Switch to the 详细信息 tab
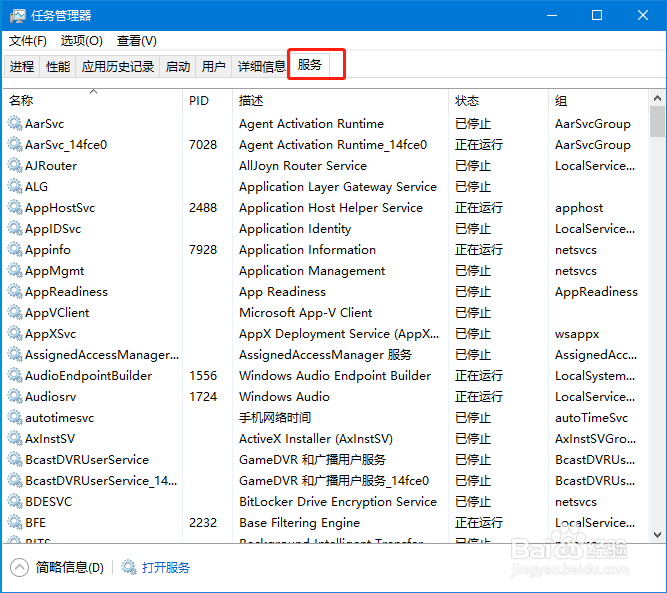 click(x=261, y=66)
